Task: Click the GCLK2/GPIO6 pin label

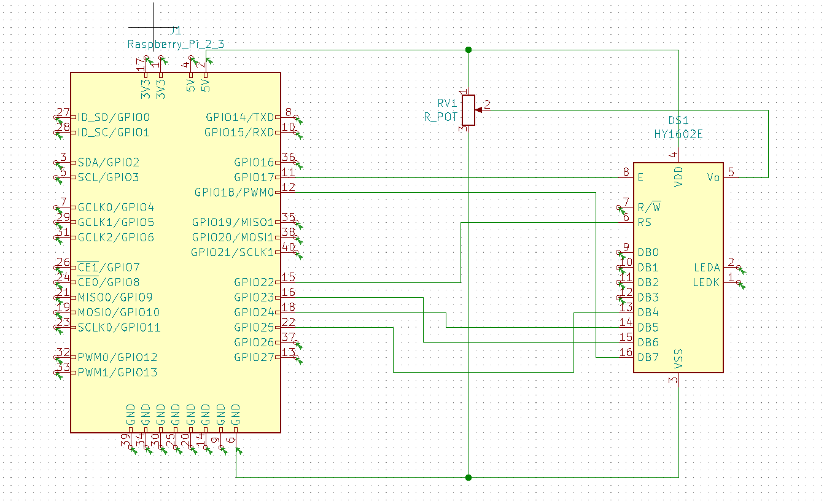Action: pyautogui.click(x=116, y=238)
